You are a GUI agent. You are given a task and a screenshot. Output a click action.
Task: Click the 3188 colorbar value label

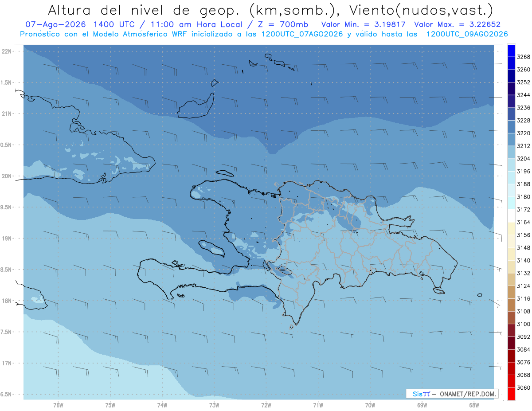point(524,184)
